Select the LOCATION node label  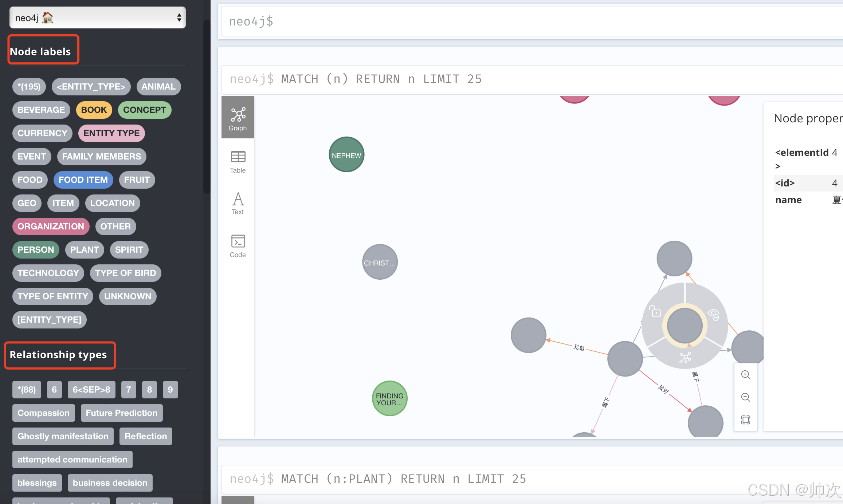coord(113,203)
